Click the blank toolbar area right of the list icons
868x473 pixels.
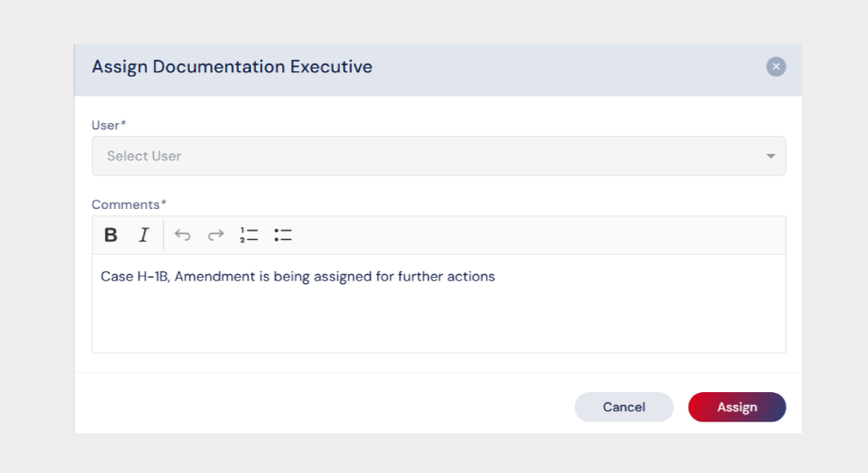pyautogui.click(x=533, y=235)
